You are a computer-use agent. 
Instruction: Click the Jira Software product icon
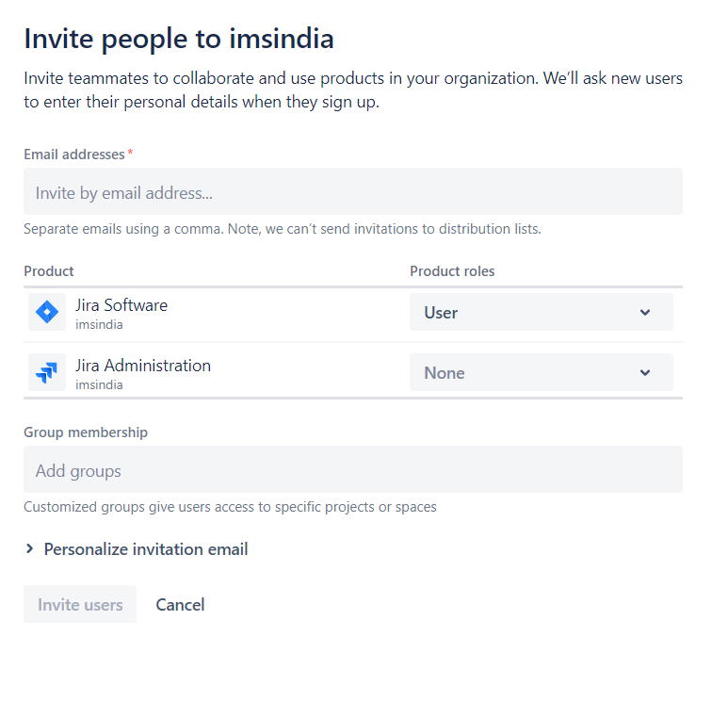[x=46, y=312]
